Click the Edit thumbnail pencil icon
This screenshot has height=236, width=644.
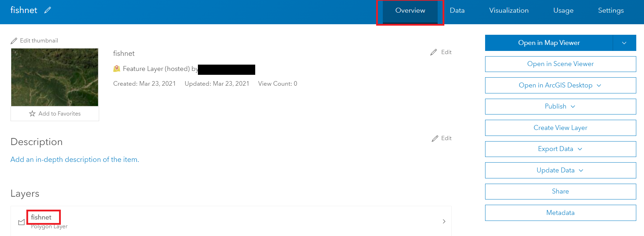[14, 41]
